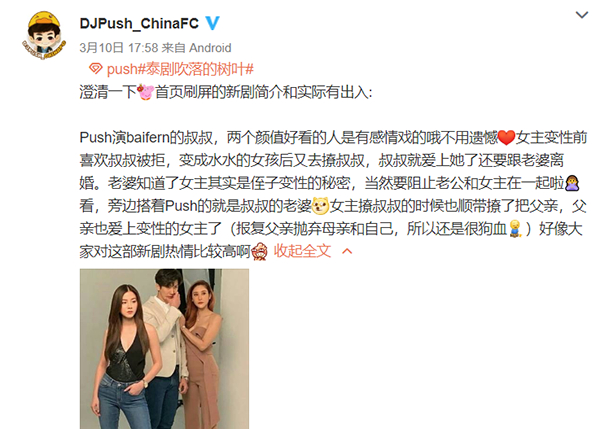600x429 pixels.
Task: Click the DJPush_ChinaFC username
Action: coord(139,23)
